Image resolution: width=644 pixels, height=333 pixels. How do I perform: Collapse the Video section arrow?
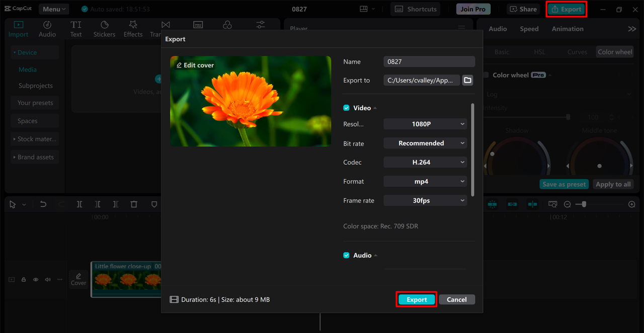(x=375, y=108)
